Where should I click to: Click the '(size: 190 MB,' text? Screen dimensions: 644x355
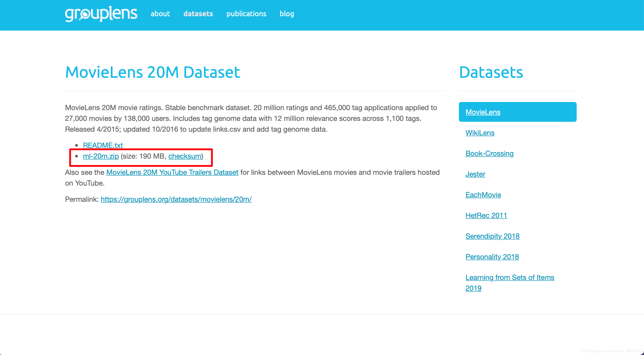pos(144,156)
